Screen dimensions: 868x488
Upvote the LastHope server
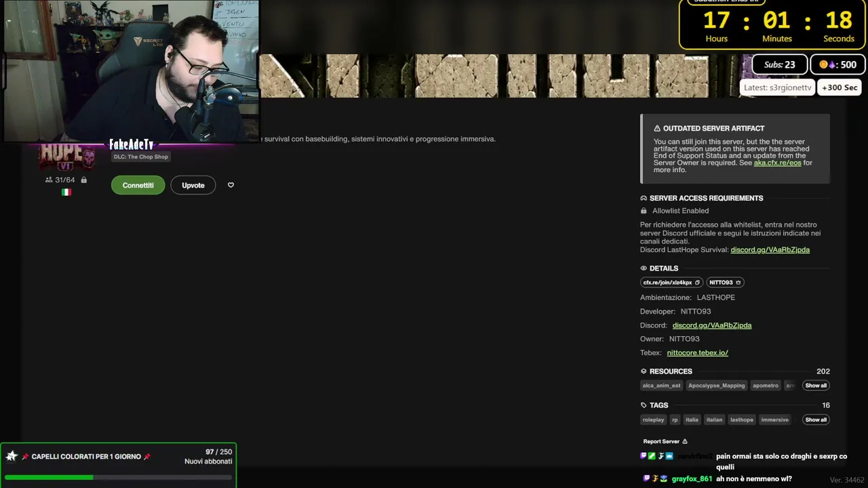(193, 185)
